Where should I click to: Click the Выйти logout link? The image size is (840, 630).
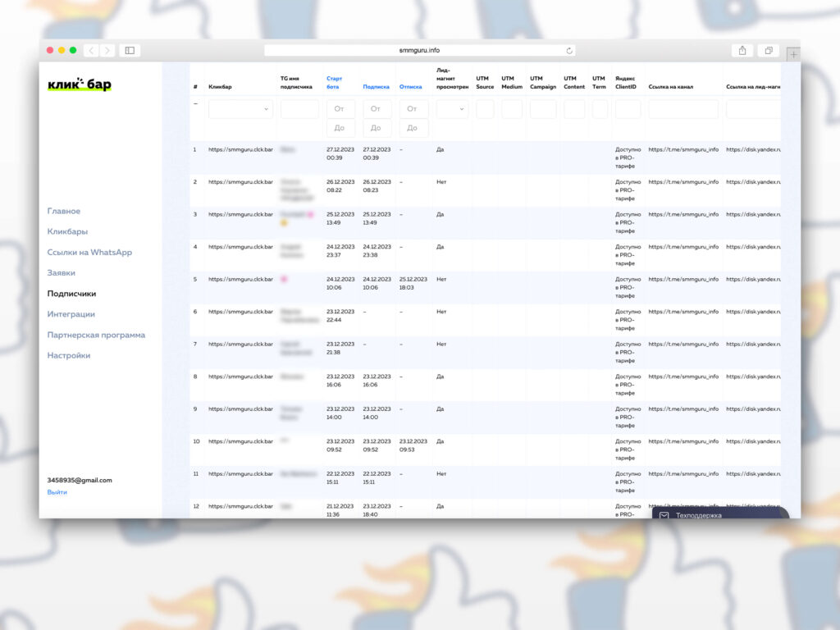pyautogui.click(x=57, y=492)
